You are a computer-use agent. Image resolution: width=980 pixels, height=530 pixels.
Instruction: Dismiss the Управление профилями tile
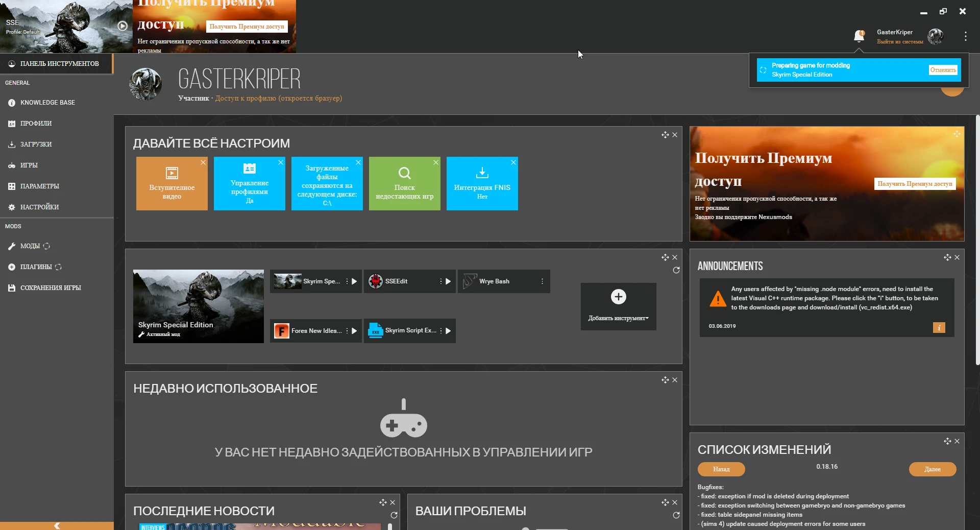(281, 162)
